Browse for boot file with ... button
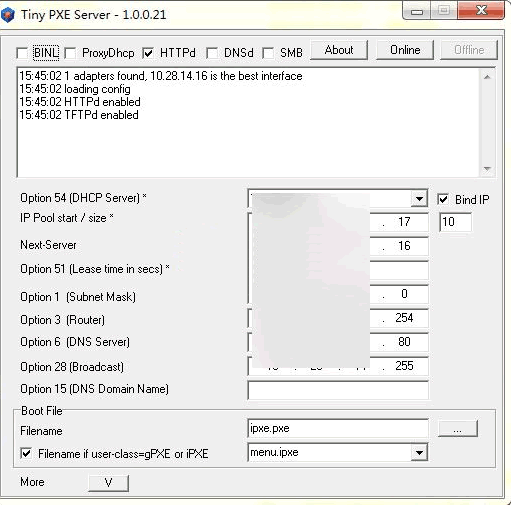The height and width of the screenshot is (522, 511). [x=458, y=428]
